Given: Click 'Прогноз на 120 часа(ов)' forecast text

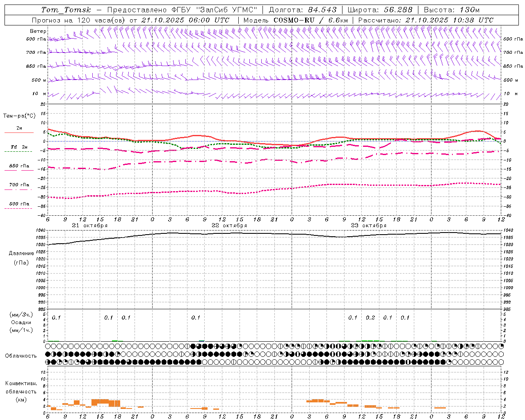Looking at the screenshot, I should point(79,20).
